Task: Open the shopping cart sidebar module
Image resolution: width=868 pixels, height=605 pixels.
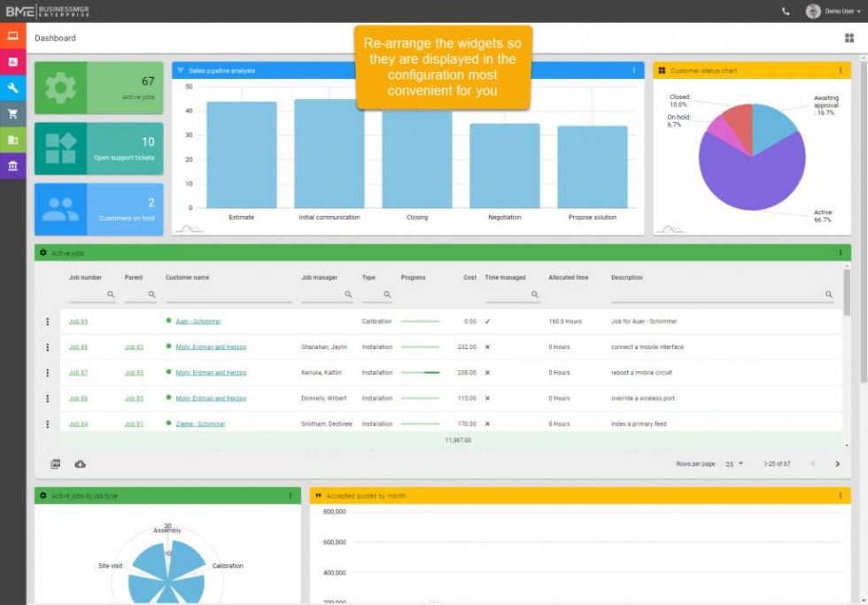Action: coord(12,114)
